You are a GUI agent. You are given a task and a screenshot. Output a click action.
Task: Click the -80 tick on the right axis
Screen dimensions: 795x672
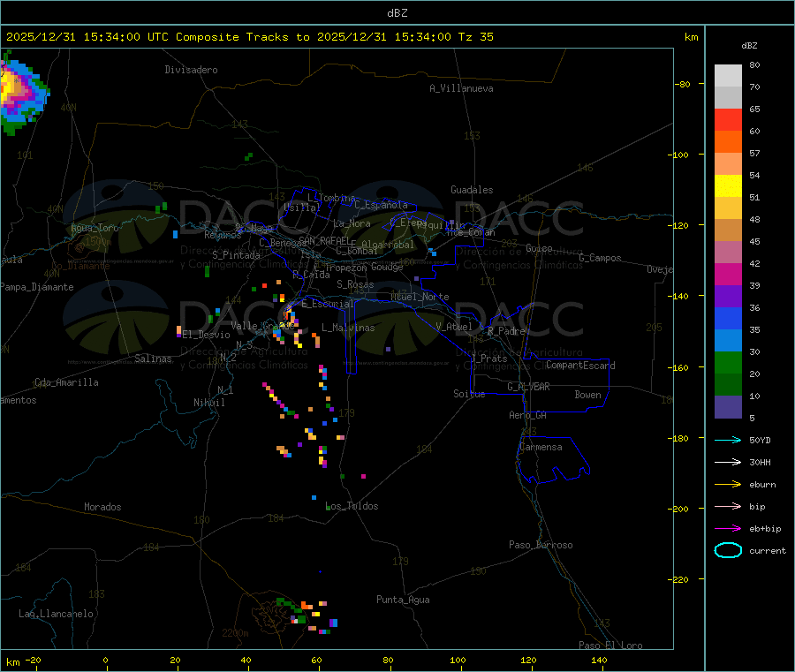tap(683, 84)
